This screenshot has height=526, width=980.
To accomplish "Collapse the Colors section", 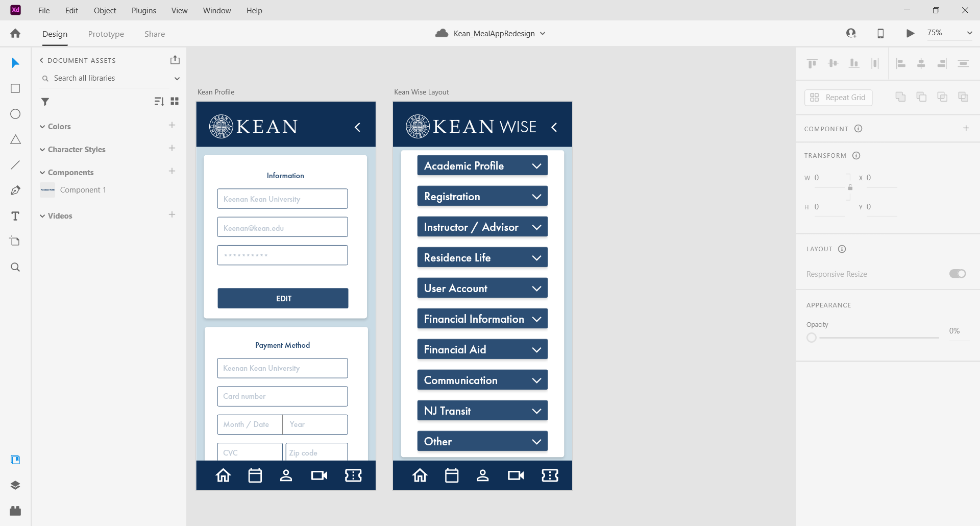I will tap(42, 127).
